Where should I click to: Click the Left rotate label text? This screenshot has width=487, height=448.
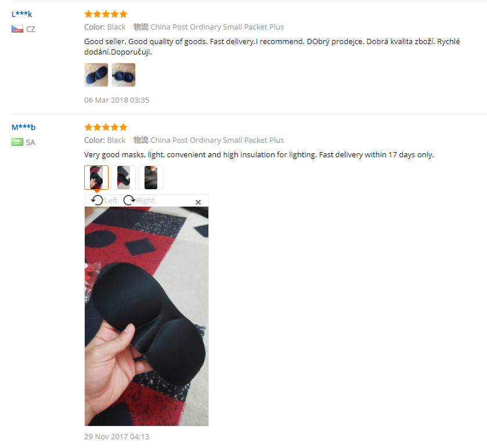[x=111, y=201]
